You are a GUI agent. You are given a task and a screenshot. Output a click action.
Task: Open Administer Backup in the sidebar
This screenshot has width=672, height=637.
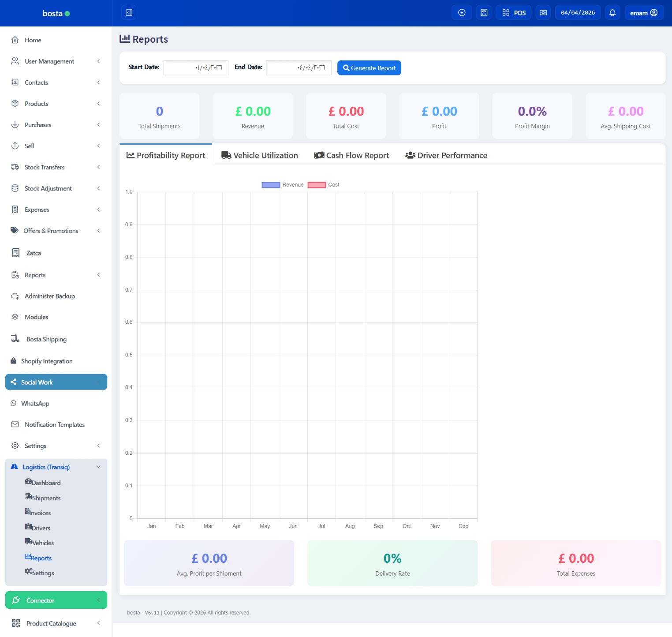[49, 296]
